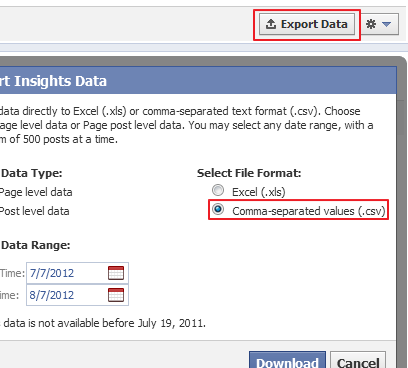The width and height of the screenshot is (408, 368).
Task: Click the Insights Data dialog title bar
Action: point(198,80)
